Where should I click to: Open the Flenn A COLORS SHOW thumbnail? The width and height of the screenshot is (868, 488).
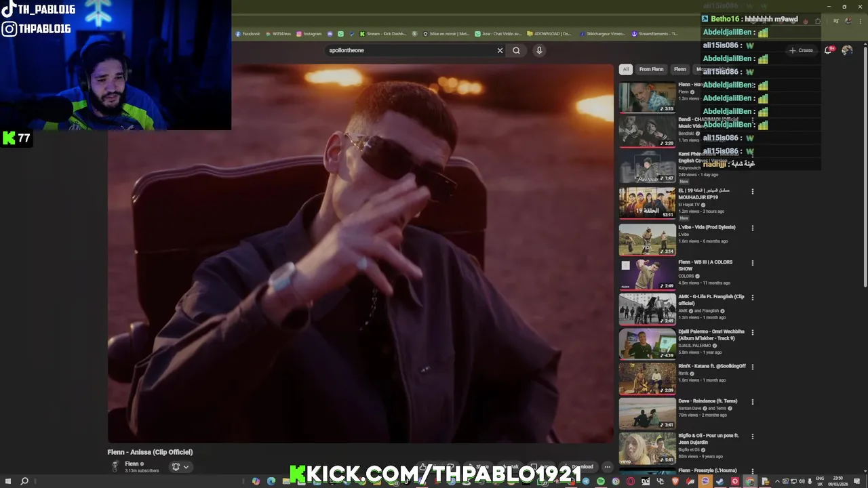[x=647, y=274]
